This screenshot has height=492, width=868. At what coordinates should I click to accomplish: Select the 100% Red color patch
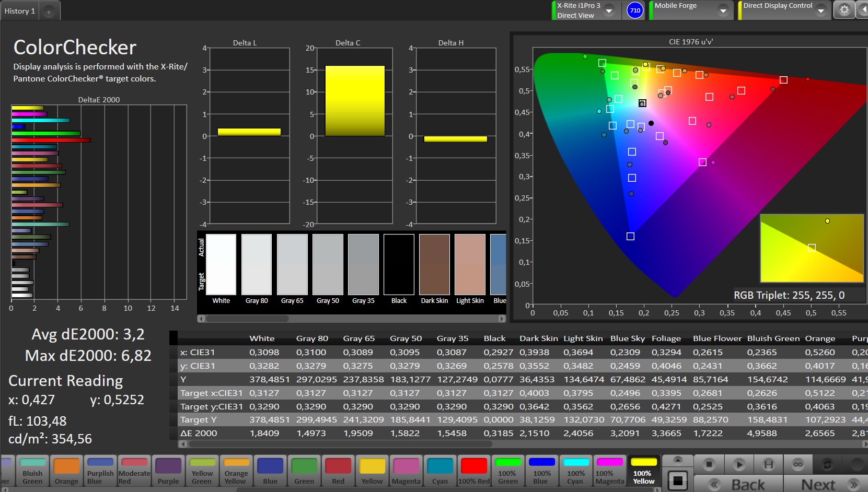[x=474, y=471]
